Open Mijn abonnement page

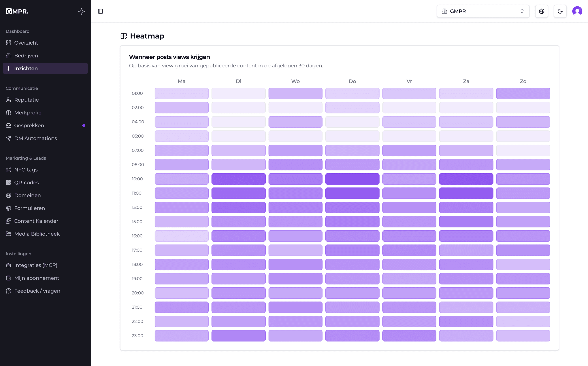45,278
